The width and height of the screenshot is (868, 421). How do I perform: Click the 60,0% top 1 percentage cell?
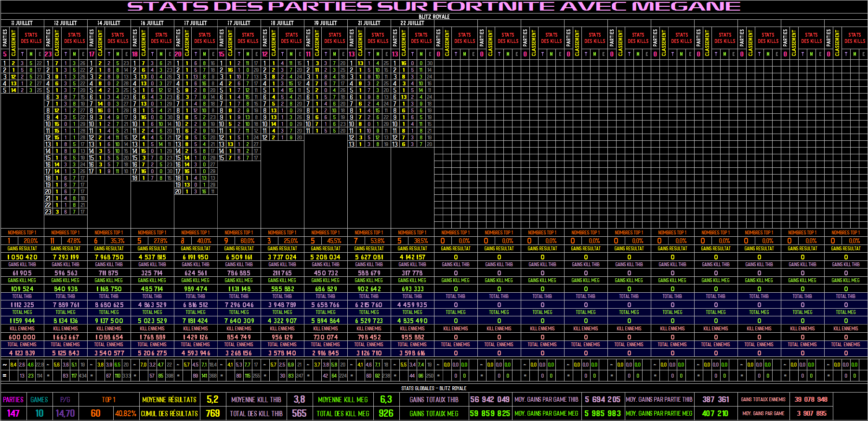click(247, 241)
